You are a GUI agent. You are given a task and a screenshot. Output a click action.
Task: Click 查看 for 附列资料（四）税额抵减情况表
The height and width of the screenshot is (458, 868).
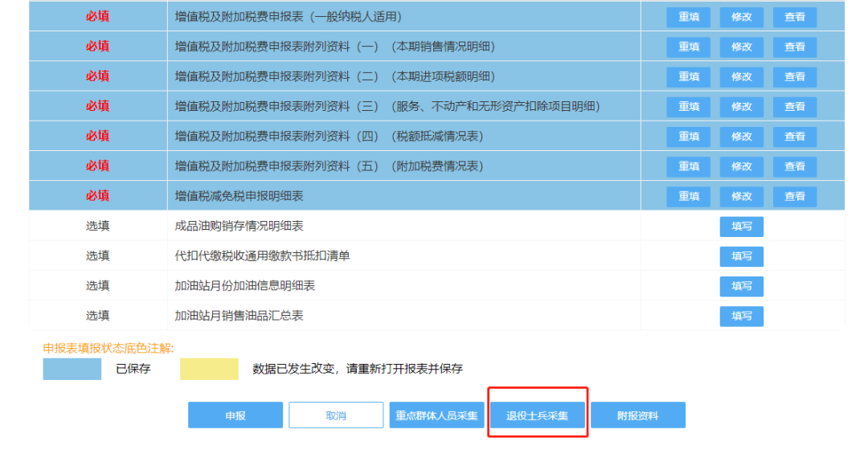pyautogui.click(x=794, y=137)
